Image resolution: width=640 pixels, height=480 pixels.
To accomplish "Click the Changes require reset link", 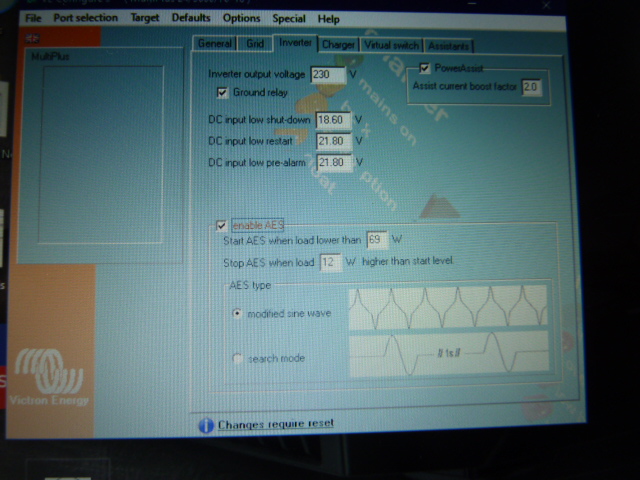I will (276, 424).
